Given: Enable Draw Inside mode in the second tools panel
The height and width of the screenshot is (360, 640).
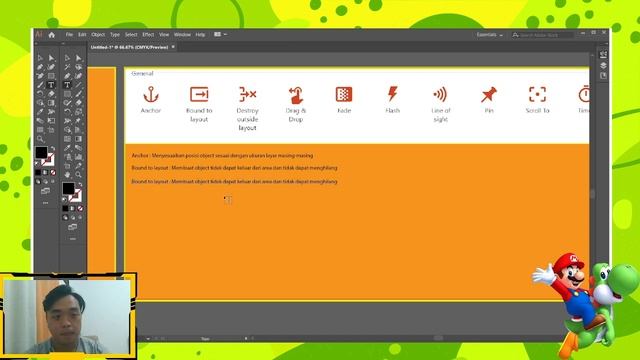Looking at the screenshot, I should coord(80,218).
